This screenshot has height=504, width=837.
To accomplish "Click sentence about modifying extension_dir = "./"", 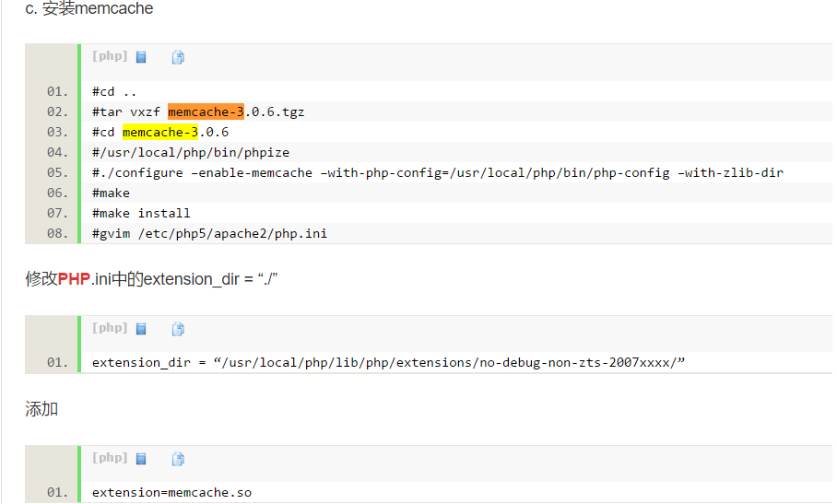I will [151, 279].
